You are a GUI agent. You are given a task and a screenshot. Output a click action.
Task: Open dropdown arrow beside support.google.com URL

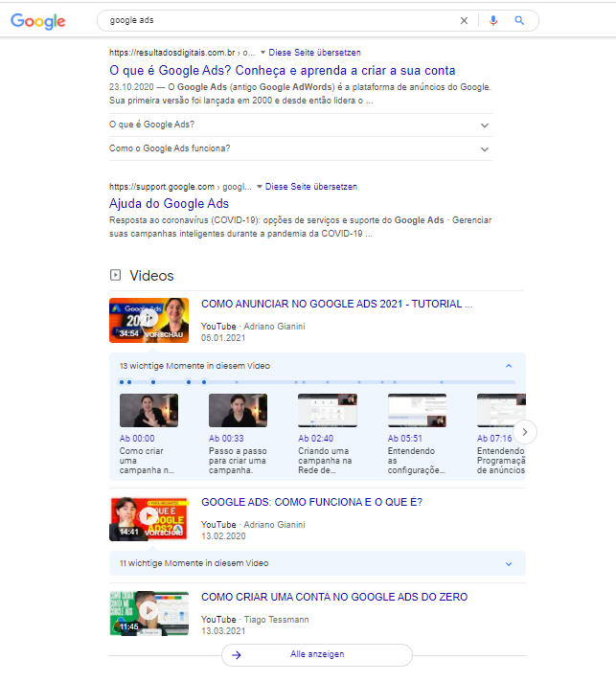click(x=260, y=187)
